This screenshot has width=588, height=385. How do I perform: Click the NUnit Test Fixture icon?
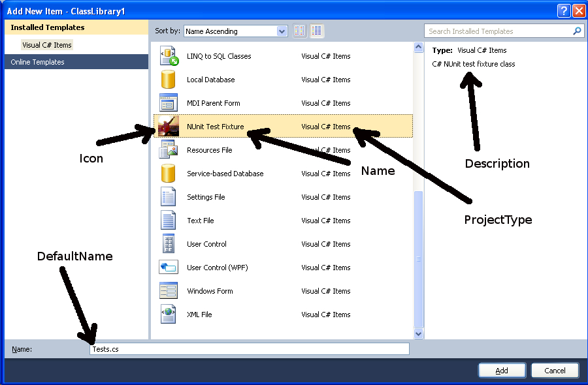pos(169,126)
